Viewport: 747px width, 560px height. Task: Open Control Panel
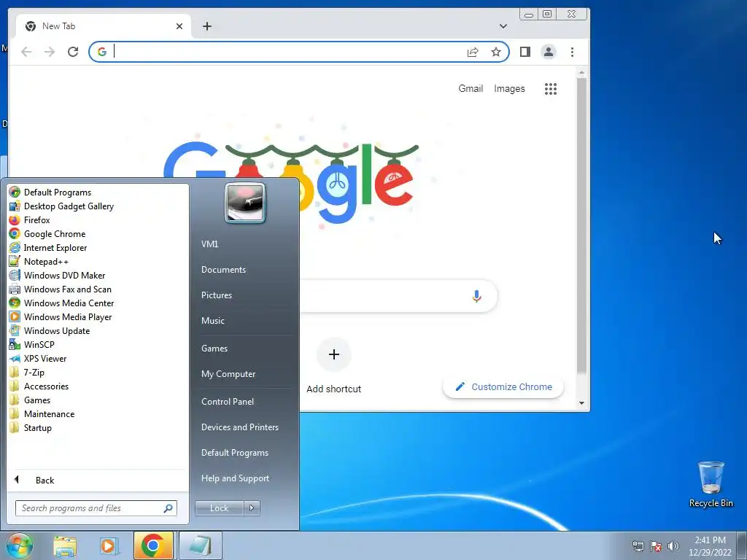click(x=228, y=402)
